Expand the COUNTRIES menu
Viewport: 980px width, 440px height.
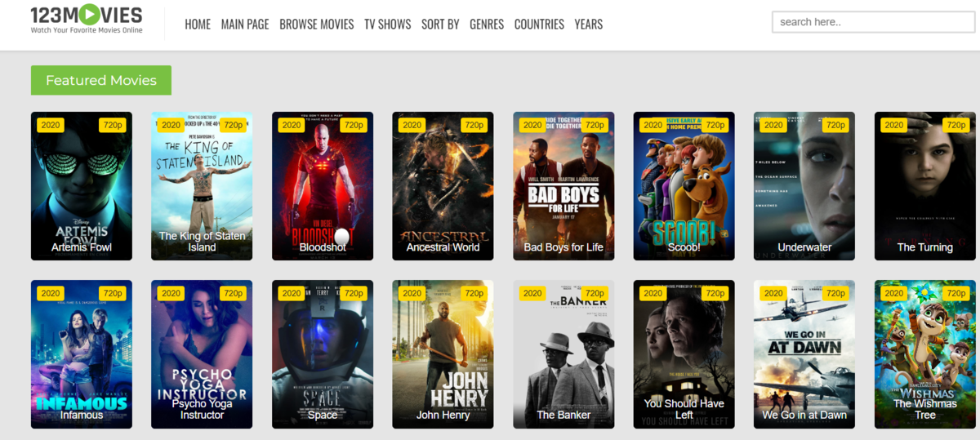coord(539,24)
